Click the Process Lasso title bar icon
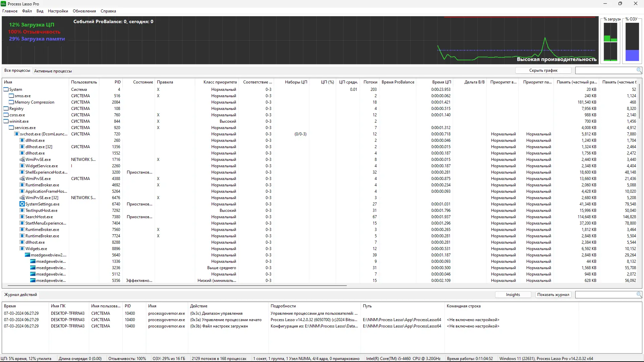 3,4
